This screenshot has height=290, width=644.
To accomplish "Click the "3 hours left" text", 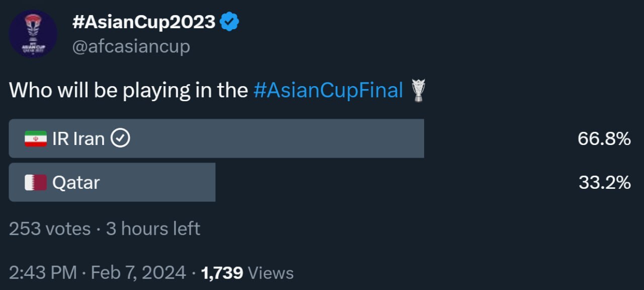I will pos(153,229).
